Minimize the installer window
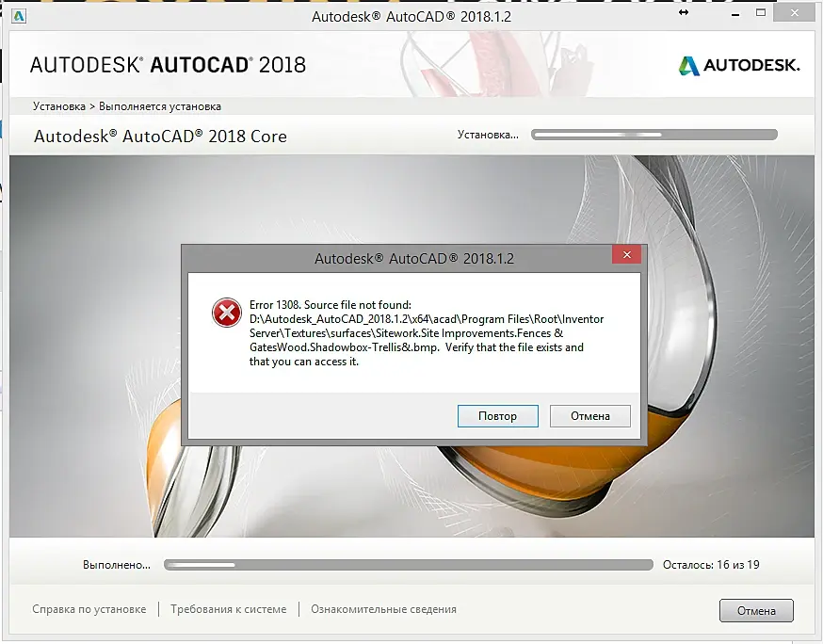823x644 pixels. [x=735, y=15]
